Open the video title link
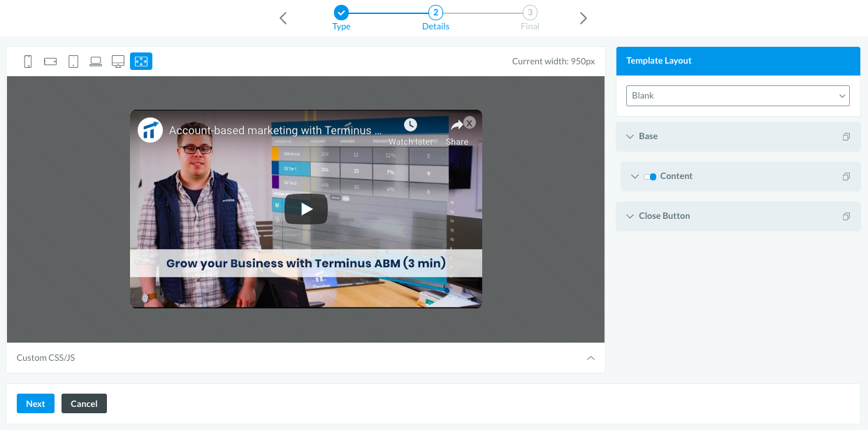 [275, 130]
